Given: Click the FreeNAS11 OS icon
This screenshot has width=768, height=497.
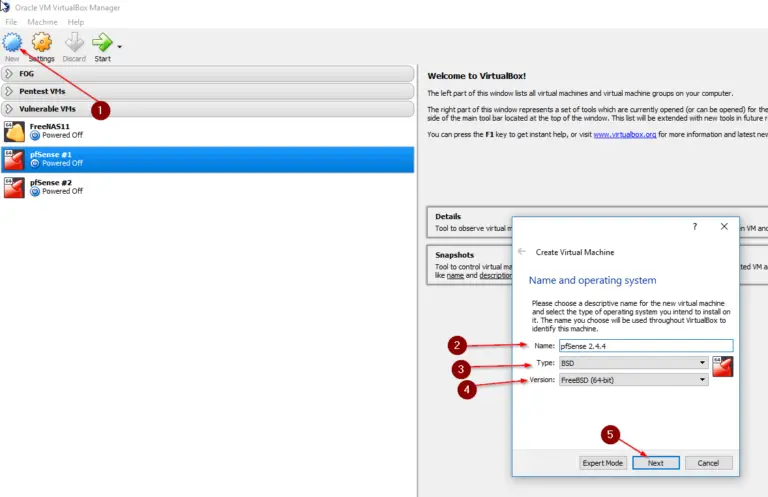Looking at the screenshot, I should click(x=14, y=132).
